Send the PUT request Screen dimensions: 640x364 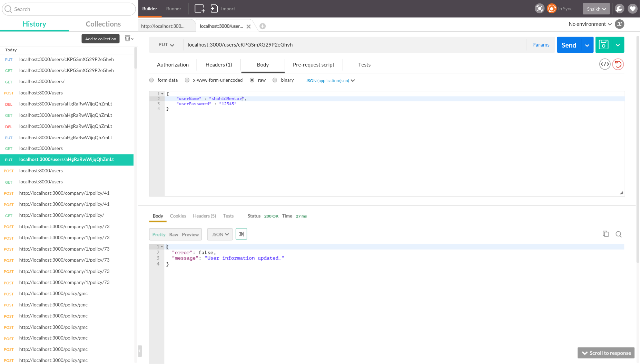click(x=569, y=44)
